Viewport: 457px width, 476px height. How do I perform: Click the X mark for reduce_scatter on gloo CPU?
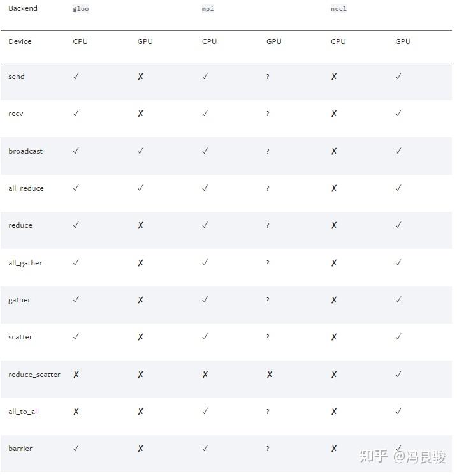[x=76, y=375]
